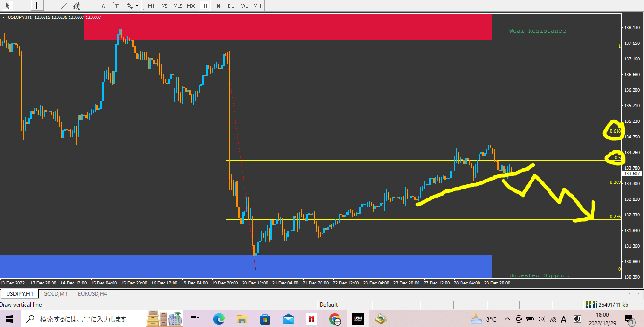Expand hidden icons in the system tray
This screenshot has height=327, width=644.
[506, 319]
